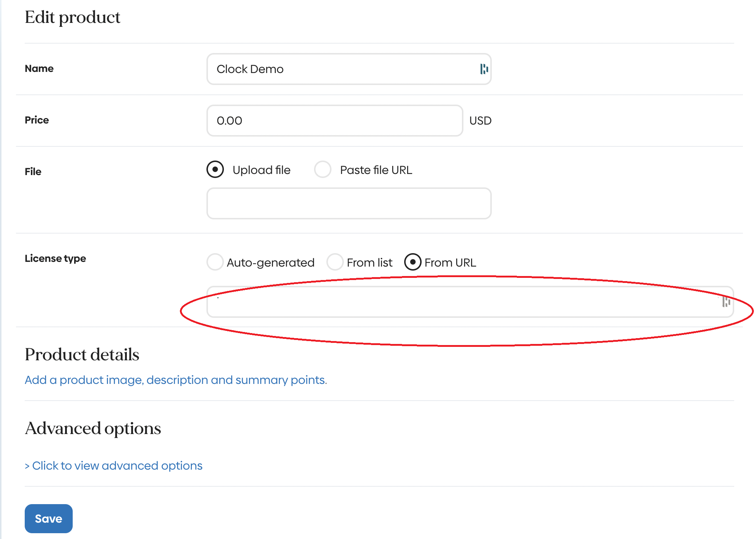
Task: Focus the Name field with Clock Demo
Action: (x=349, y=69)
